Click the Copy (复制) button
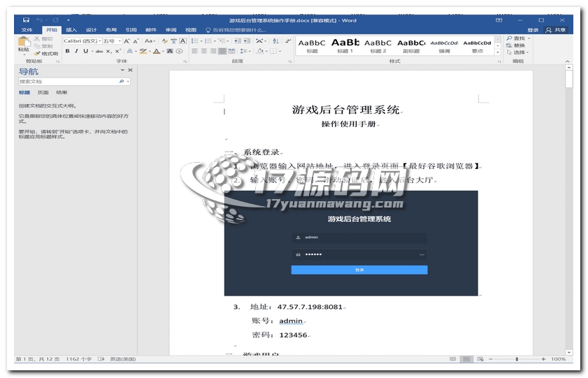The image size is (588, 378). tap(43, 46)
